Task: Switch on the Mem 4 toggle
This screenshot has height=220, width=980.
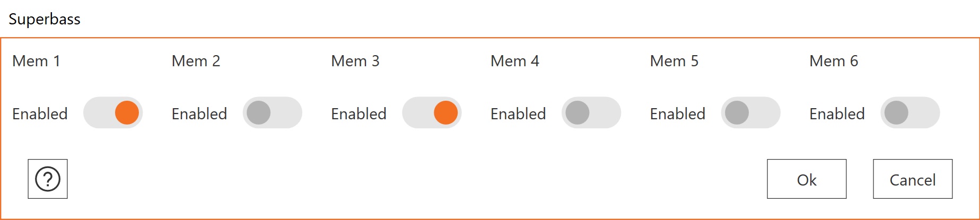Action: [591, 112]
